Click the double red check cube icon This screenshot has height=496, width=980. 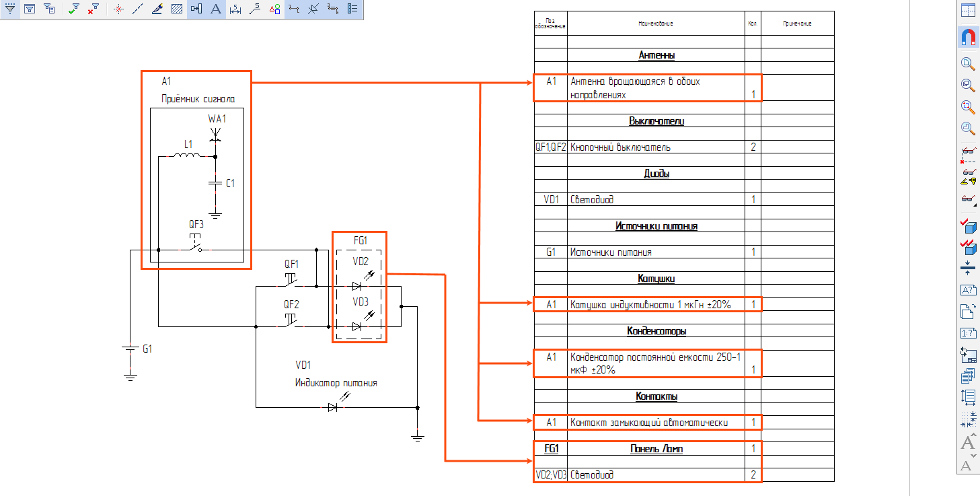tap(967, 247)
